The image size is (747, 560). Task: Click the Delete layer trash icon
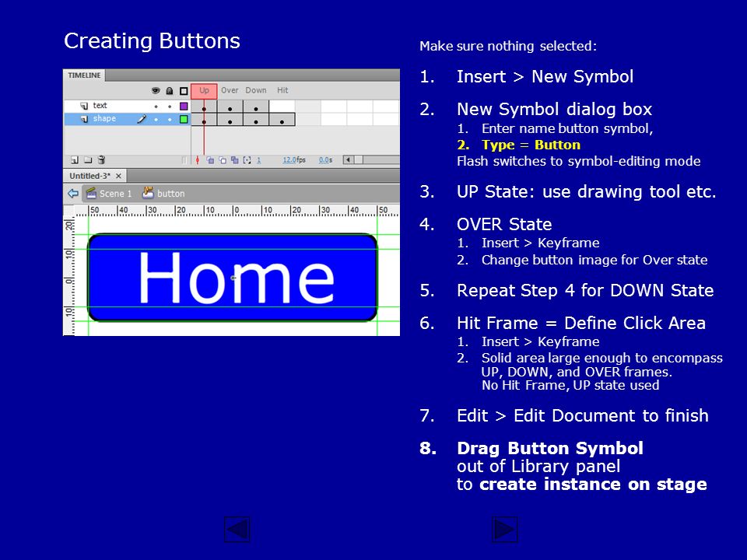(x=101, y=160)
